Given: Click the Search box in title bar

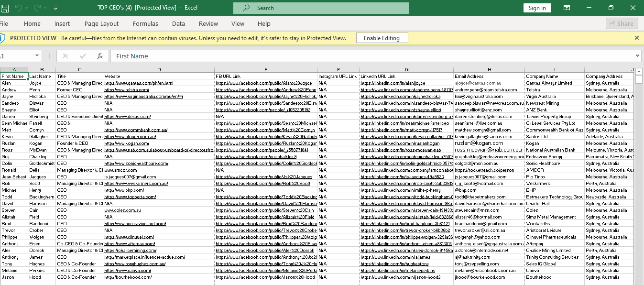Looking at the screenshot, I should pyautogui.click(x=321, y=8).
